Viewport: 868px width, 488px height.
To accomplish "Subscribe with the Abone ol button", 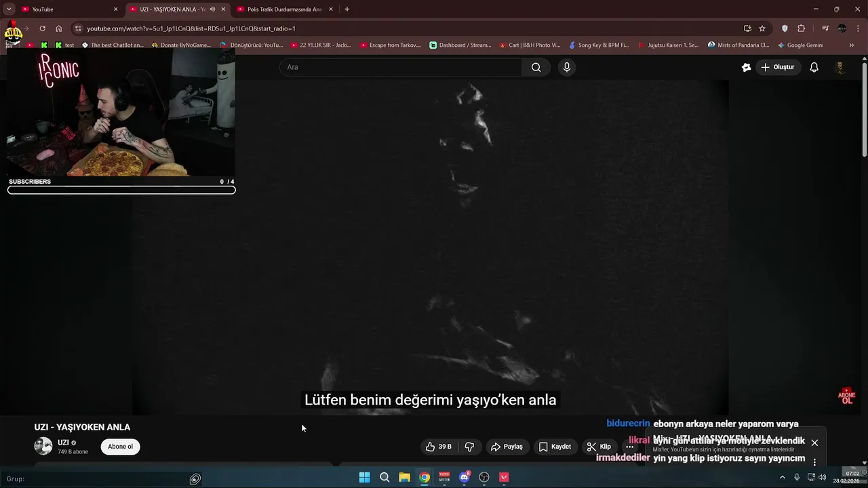I will (120, 447).
